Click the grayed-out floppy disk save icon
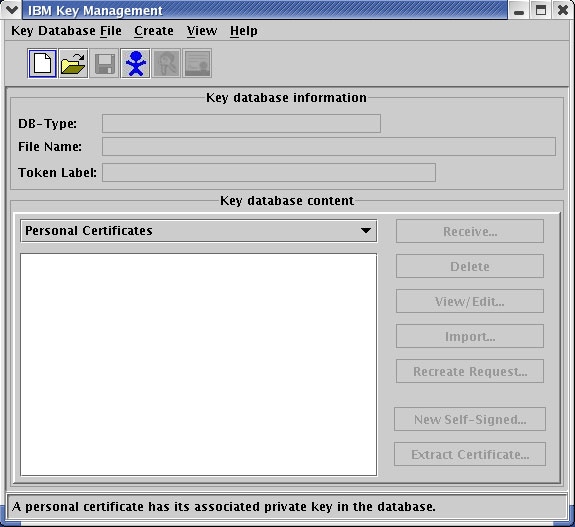 pos(105,63)
